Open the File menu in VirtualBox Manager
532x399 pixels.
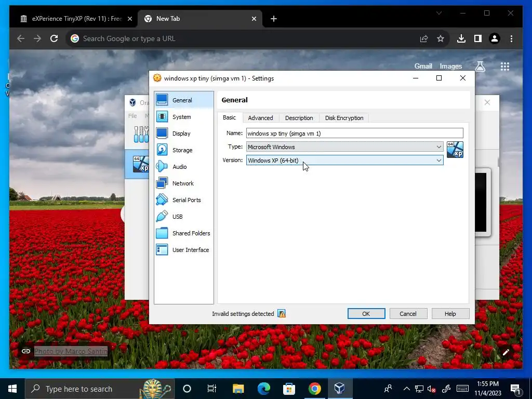[132, 116]
